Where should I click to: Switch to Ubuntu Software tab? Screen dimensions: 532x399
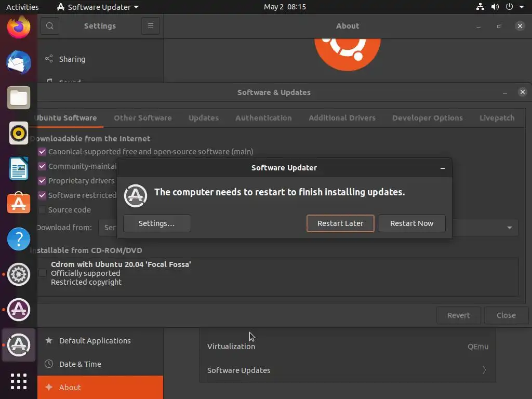(67, 118)
